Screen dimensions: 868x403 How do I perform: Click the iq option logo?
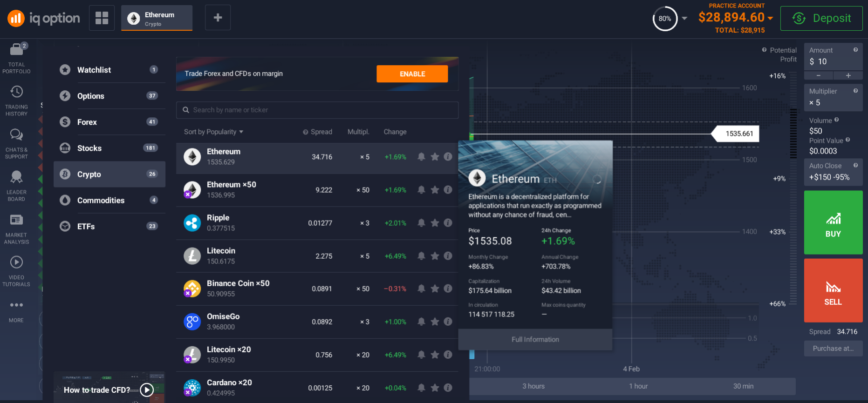click(x=44, y=18)
